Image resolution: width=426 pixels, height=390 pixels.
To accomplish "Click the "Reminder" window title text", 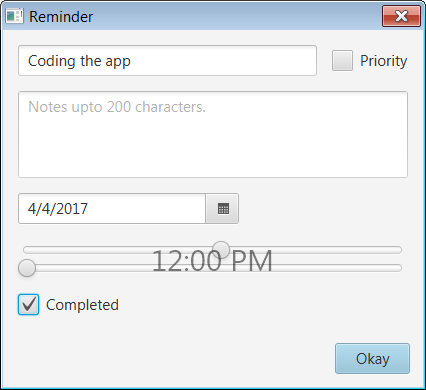I will [x=61, y=17].
